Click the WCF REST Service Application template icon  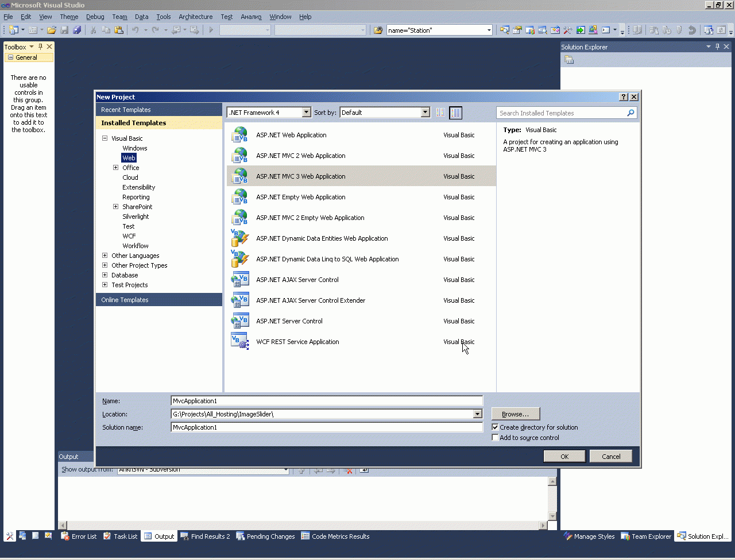239,342
